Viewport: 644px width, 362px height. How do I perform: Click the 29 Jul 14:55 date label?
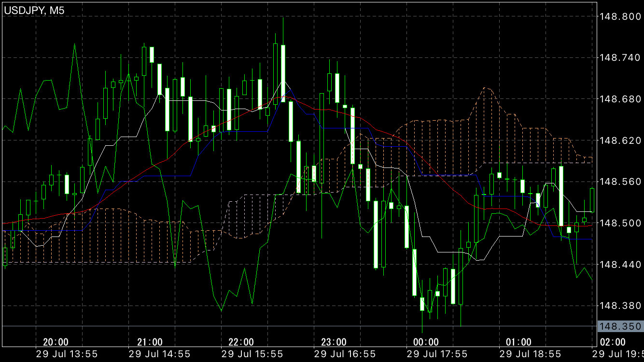[x=160, y=354]
